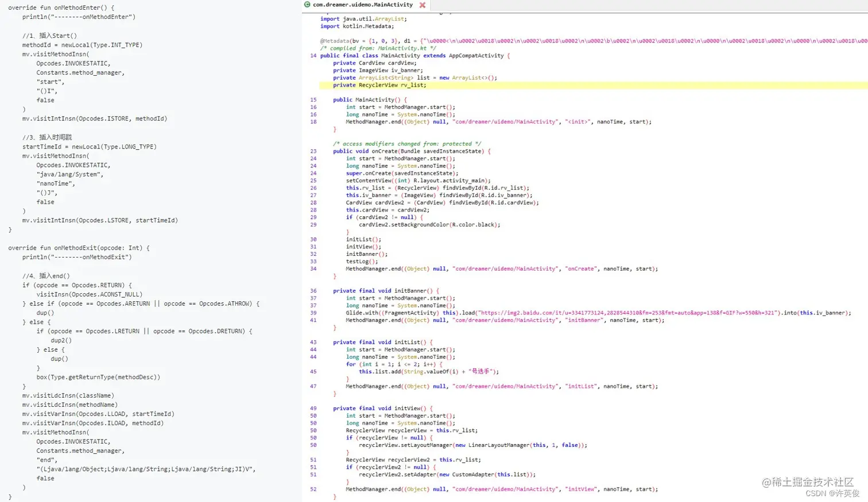Click 'startTimeId = newLocal(Type.LONG_TYPE)' line

(x=90, y=147)
